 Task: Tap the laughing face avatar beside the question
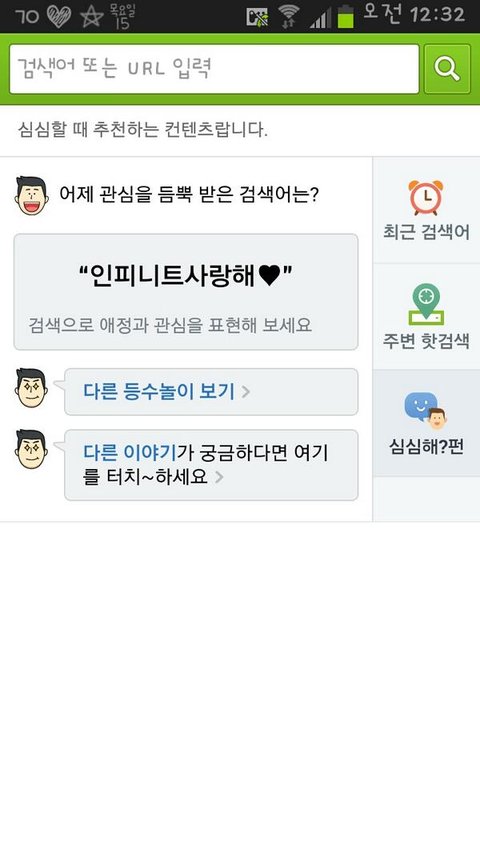(x=32, y=196)
